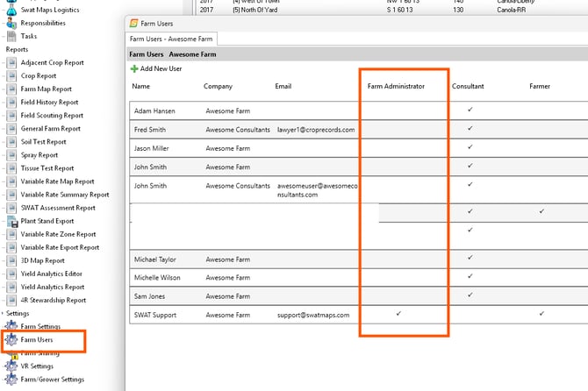
Task: Open Farm/Grower Settings entry
Action: (x=52, y=380)
